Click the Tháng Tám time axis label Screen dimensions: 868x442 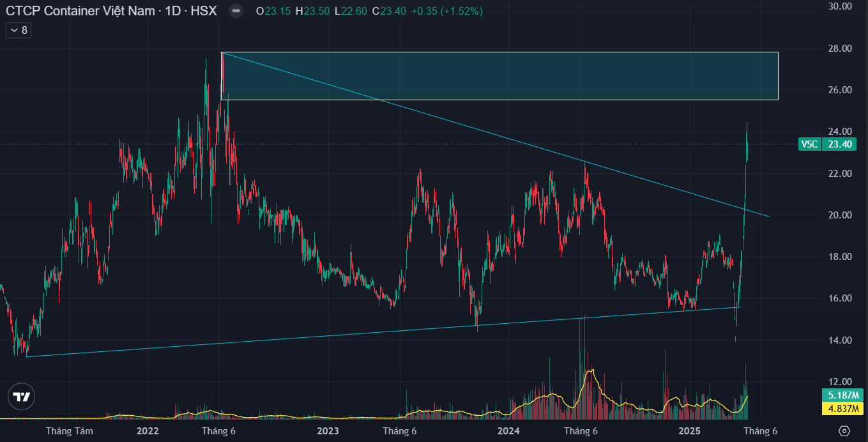[69, 431]
